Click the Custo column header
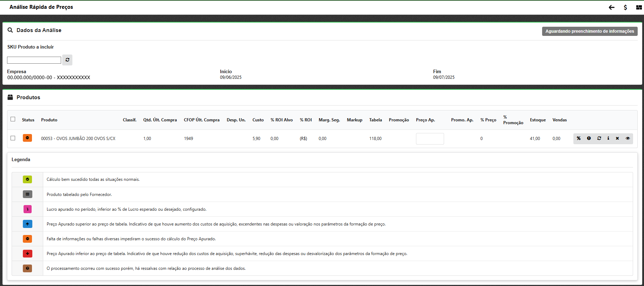Screen dimensions: 644x286 (258, 120)
